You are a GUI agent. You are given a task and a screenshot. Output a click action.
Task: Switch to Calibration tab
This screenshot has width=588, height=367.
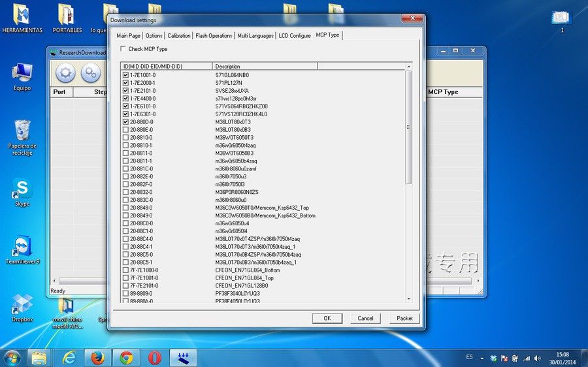click(179, 36)
